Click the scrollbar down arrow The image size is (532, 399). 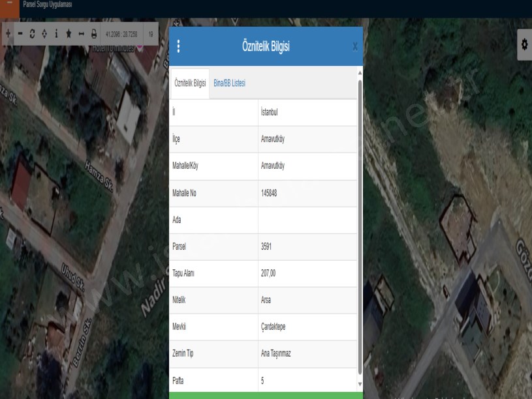[x=360, y=385]
